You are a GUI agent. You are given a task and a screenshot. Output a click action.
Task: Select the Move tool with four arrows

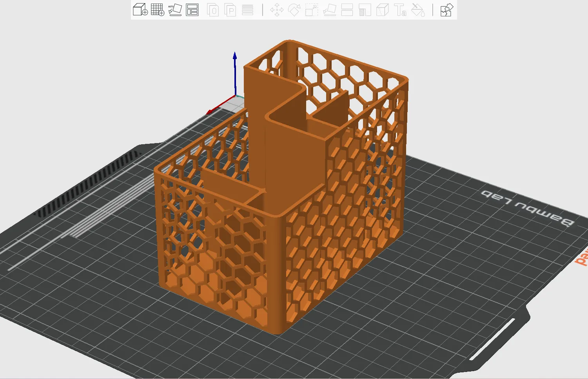(277, 10)
